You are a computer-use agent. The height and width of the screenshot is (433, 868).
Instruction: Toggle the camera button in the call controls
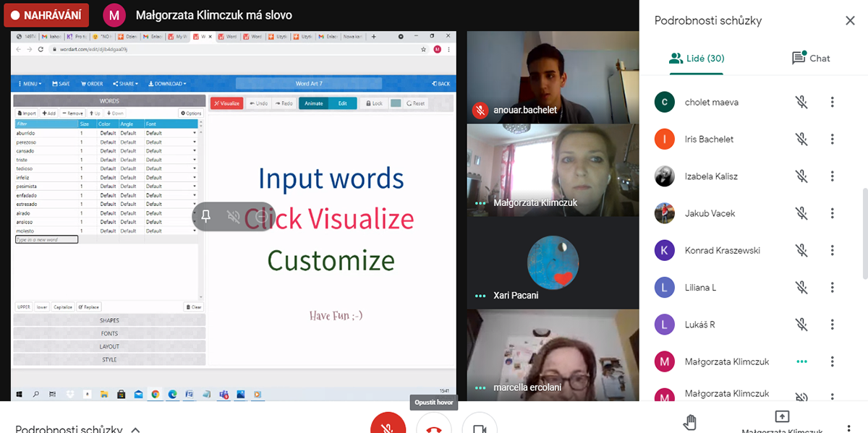(479, 425)
